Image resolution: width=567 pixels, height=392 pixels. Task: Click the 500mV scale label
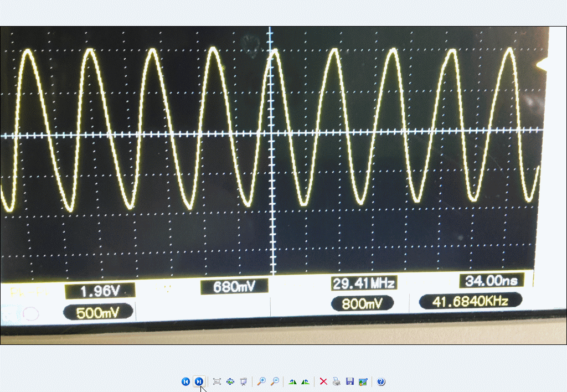[98, 312]
